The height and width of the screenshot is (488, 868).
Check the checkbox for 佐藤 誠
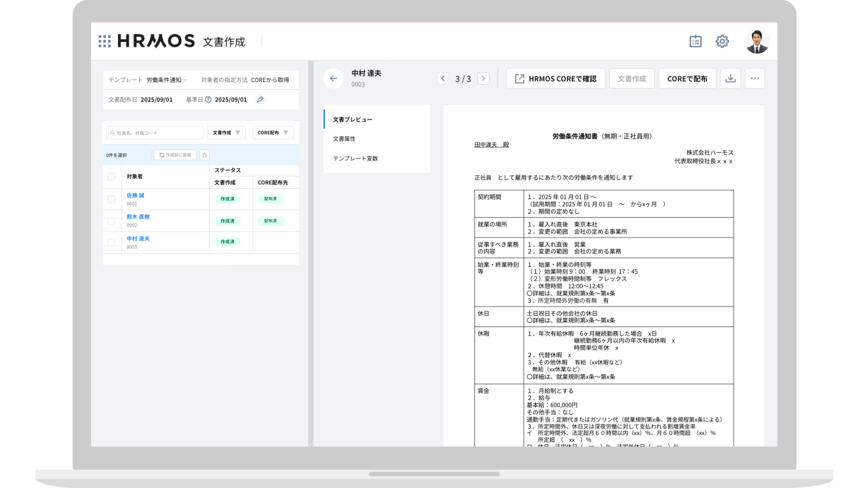(111, 199)
